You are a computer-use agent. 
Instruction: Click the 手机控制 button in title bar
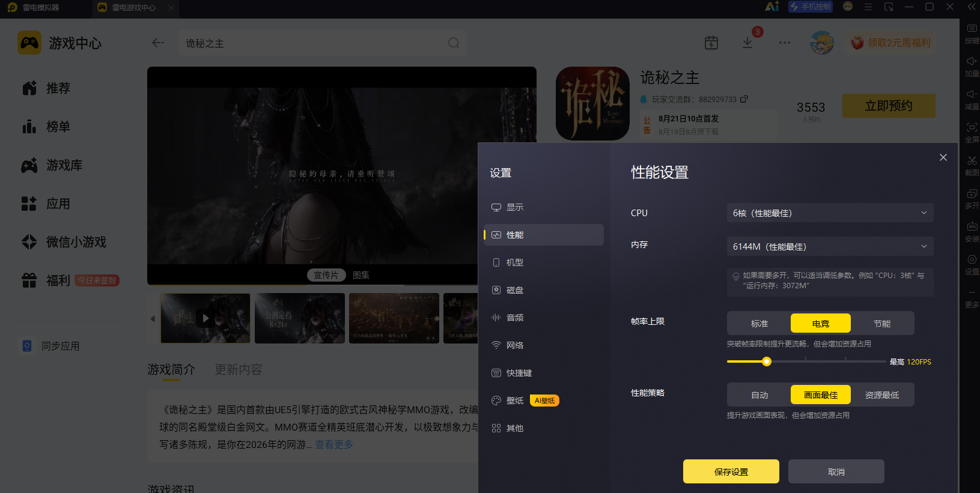pos(811,7)
